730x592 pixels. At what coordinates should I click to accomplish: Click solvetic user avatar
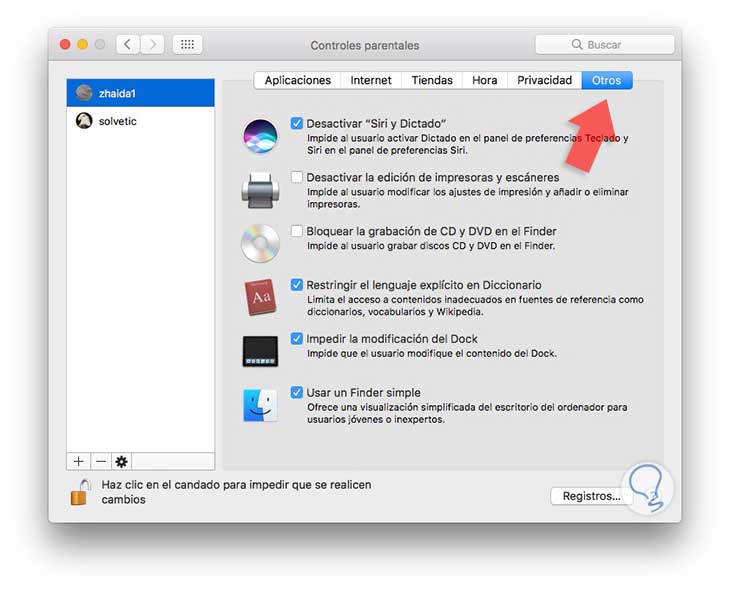(84, 121)
